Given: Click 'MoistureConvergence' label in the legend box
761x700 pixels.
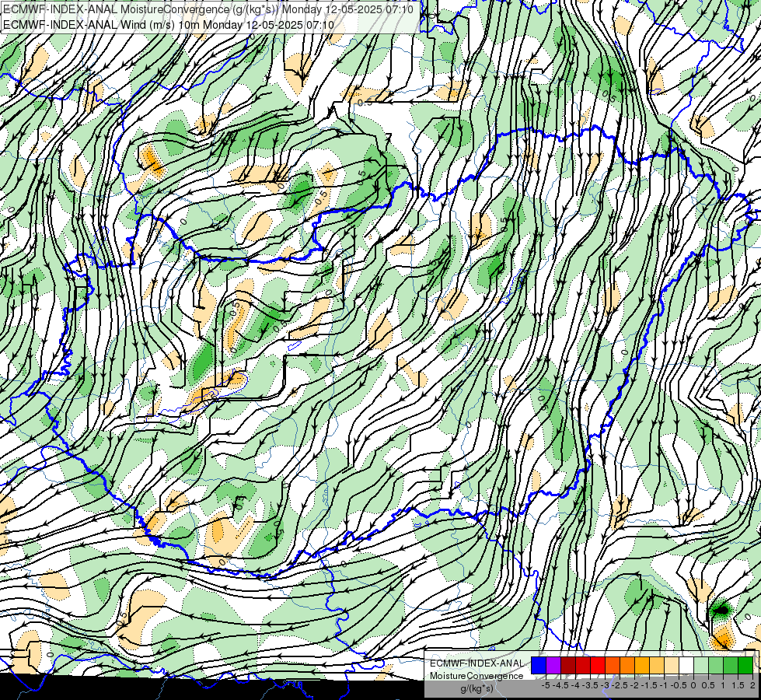Looking at the screenshot, I should [x=476, y=676].
